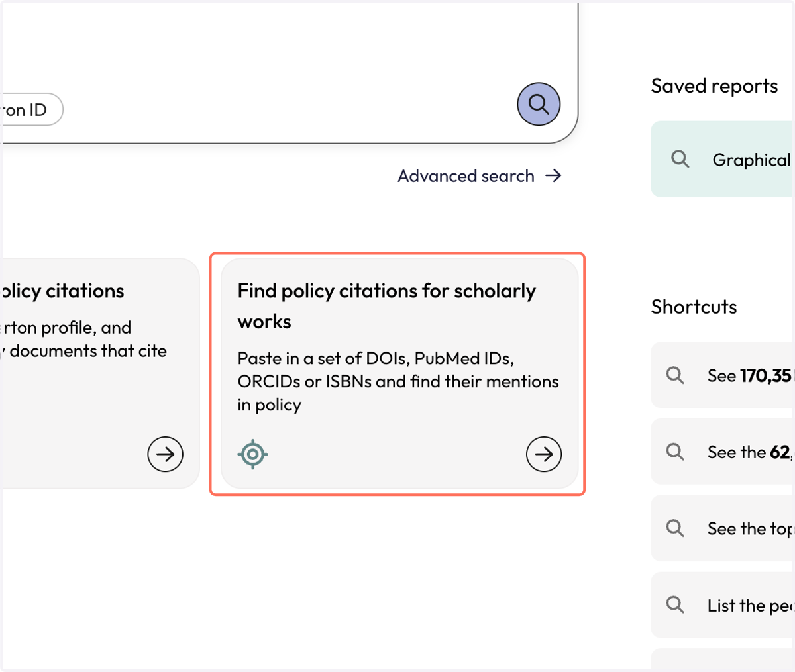Image resolution: width=795 pixels, height=672 pixels.
Task: Click the partially visible ID filter chip
Action: (x=31, y=110)
